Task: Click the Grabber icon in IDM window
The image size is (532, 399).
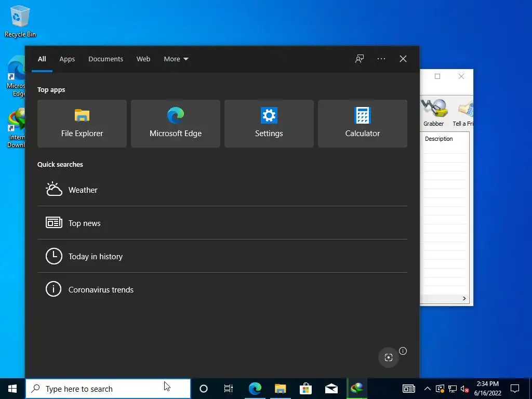Action: tap(433, 113)
